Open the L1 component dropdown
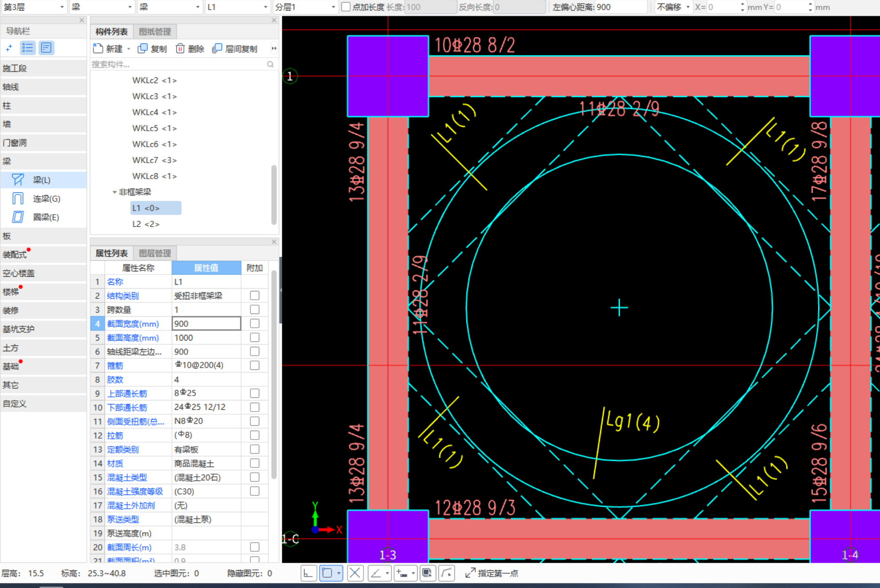 (238, 7)
